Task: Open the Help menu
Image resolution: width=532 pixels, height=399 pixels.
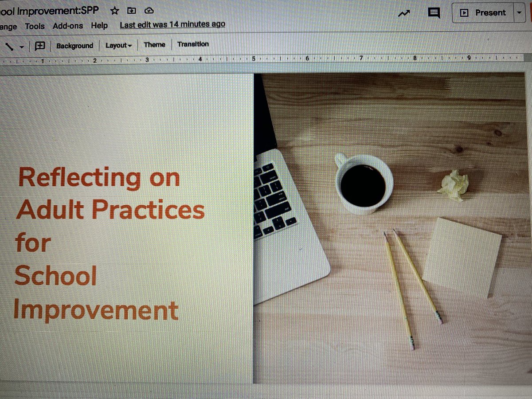Action: (99, 26)
